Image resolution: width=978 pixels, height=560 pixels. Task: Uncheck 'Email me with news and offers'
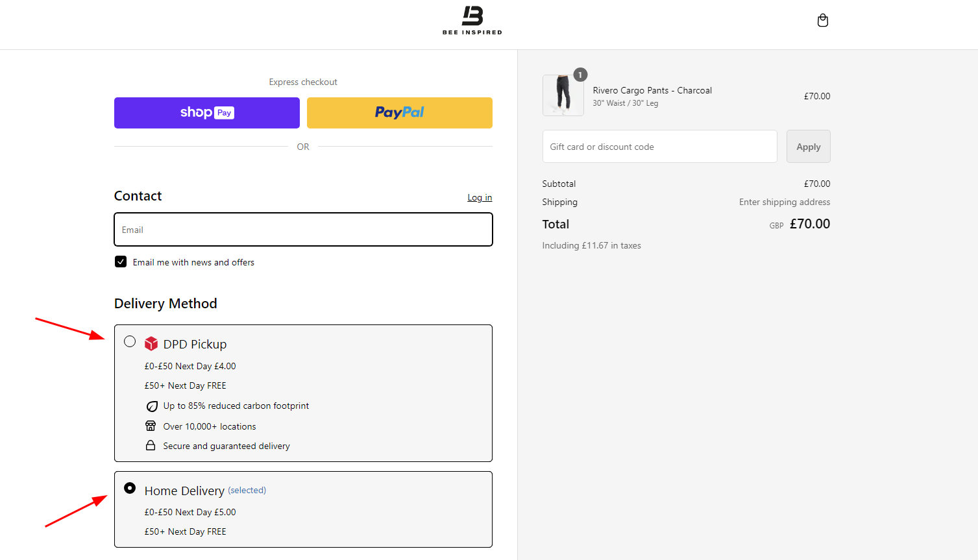click(120, 262)
